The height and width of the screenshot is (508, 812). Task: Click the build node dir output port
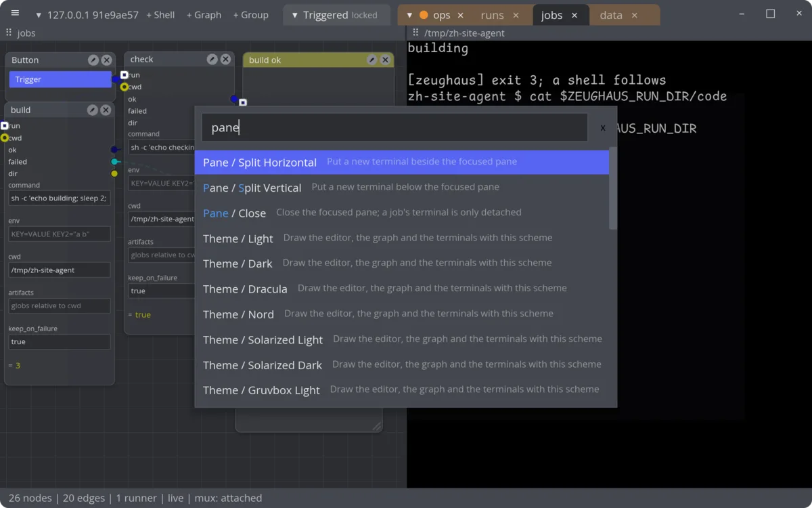click(x=114, y=174)
